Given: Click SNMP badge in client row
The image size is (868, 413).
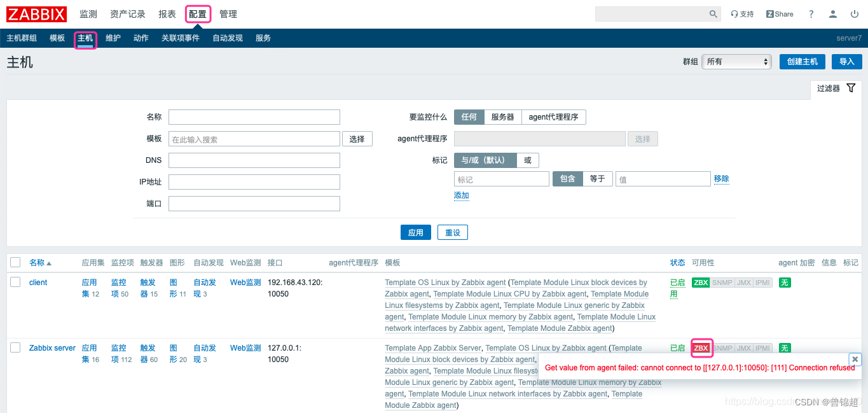Looking at the screenshot, I should pyautogui.click(x=722, y=283).
